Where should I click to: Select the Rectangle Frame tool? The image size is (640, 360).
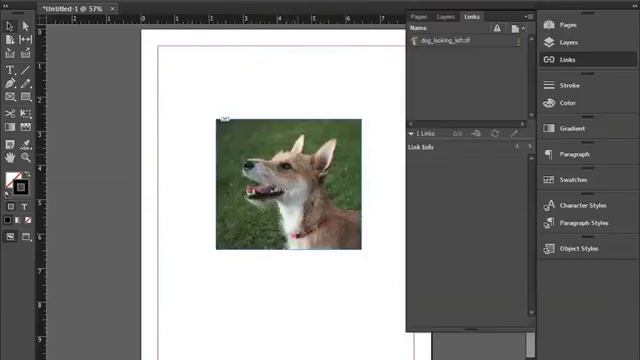pos(10,97)
